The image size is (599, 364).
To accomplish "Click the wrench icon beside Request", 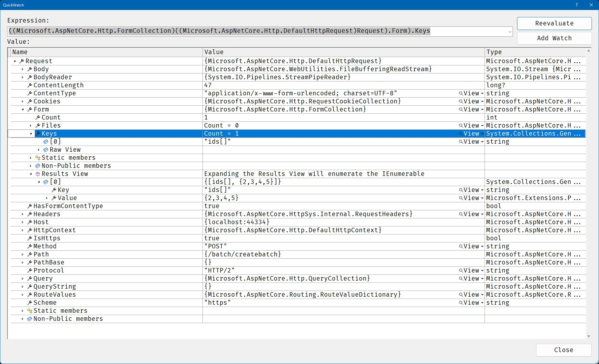I will [22, 61].
